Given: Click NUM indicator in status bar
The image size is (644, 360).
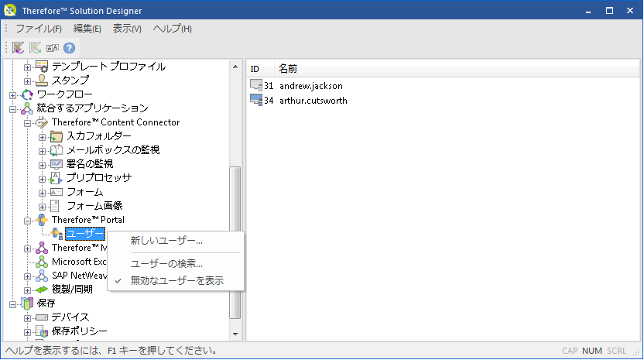Looking at the screenshot, I should pyautogui.click(x=592, y=351).
